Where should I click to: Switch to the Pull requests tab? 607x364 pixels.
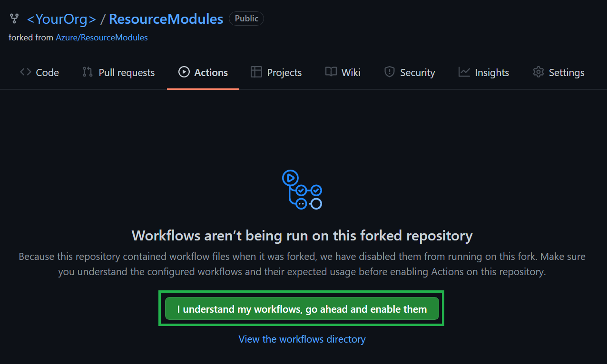click(127, 73)
